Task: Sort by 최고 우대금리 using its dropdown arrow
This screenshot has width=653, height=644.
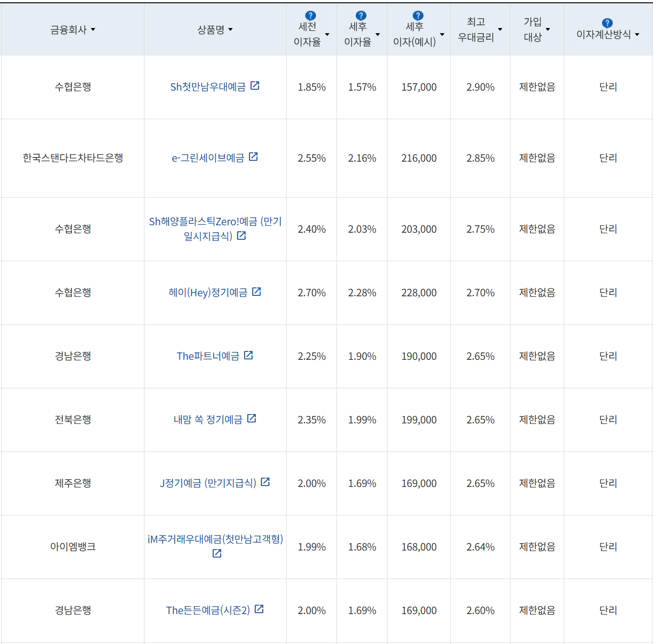Action: click(x=500, y=29)
